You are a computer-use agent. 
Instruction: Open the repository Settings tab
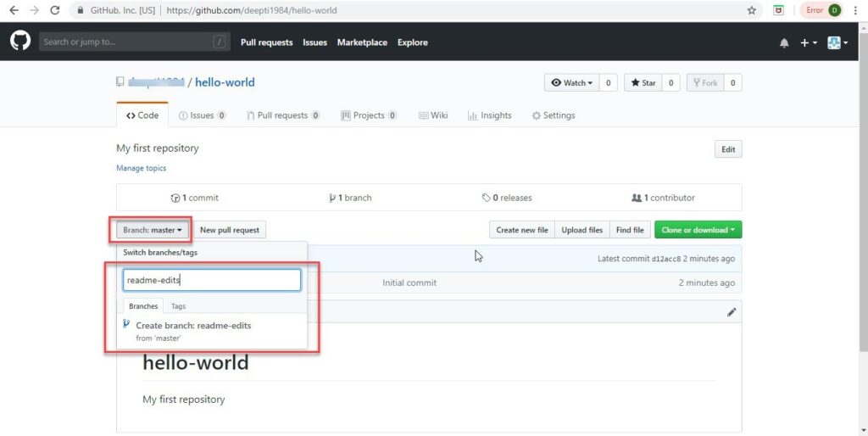553,115
